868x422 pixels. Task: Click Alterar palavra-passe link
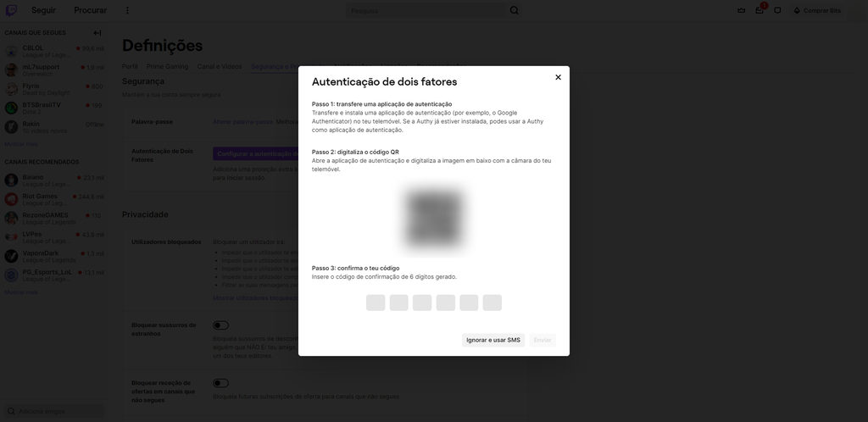click(242, 122)
